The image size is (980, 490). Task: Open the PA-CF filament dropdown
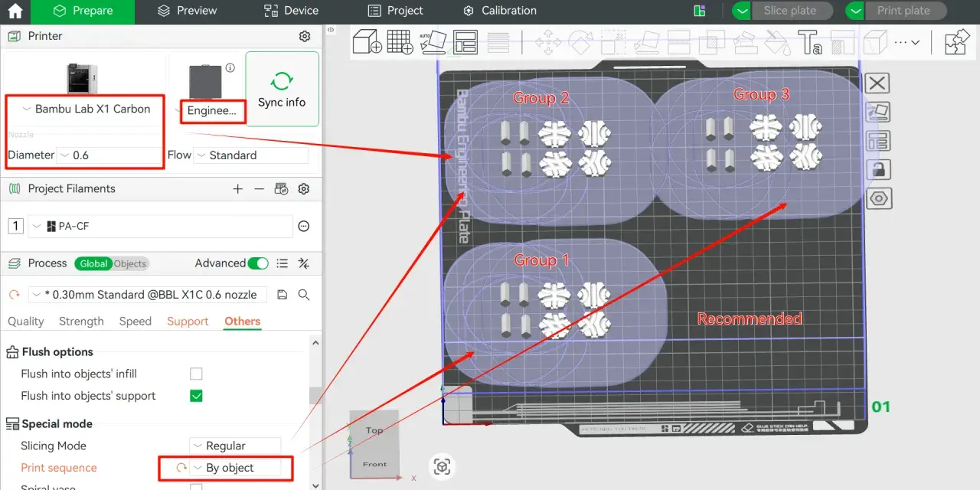click(161, 226)
